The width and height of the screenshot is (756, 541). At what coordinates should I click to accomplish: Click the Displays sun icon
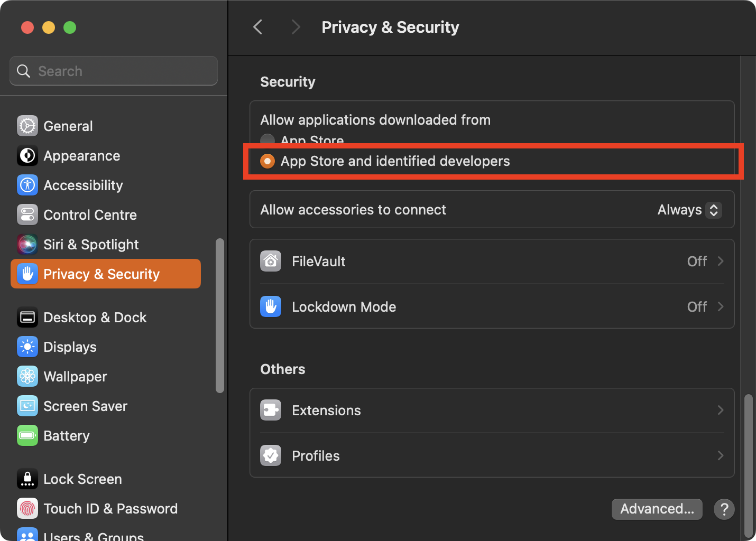(x=27, y=347)
